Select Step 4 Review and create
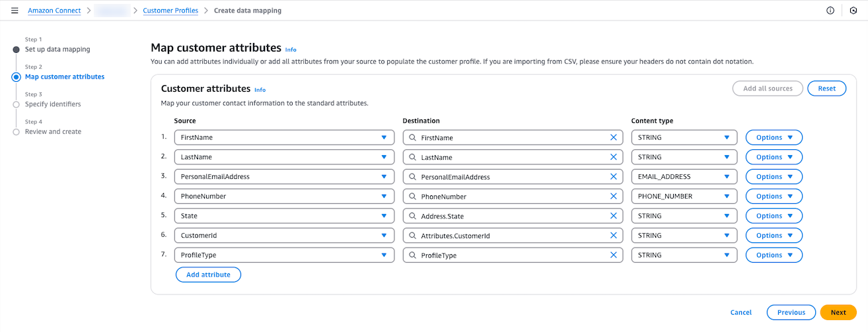The image size is (868, 332). [53, 132]
